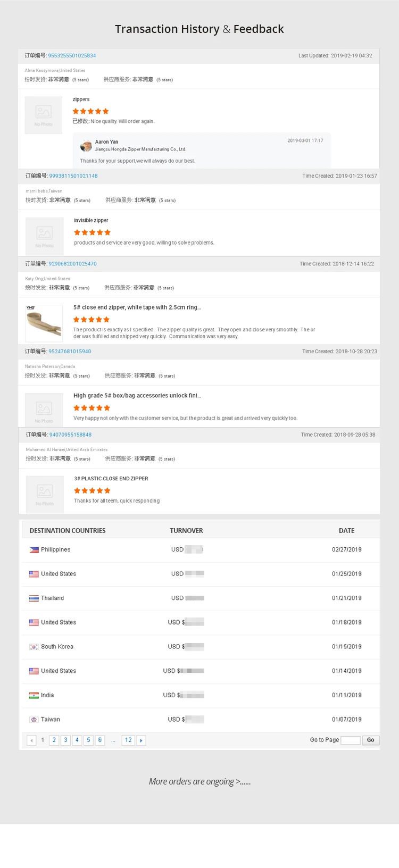Click the South Korea flag icon
This screenshot has height=868, width=399.
coord(34,647)
